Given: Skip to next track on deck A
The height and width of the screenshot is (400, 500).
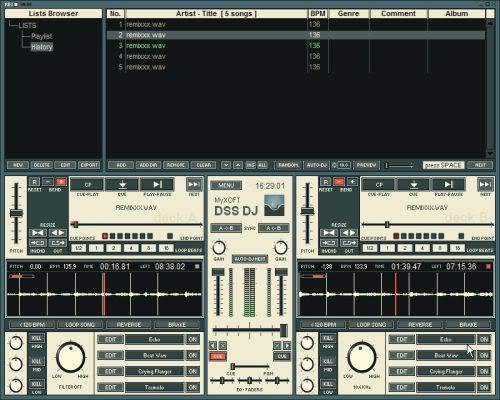Looking at the screenshot, I should click(x=194, y=185).
